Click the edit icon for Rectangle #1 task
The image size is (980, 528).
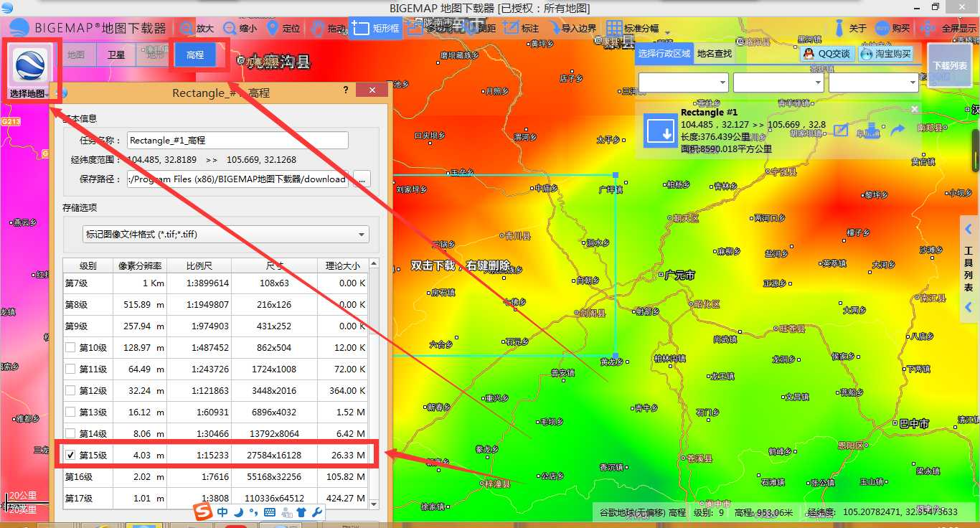pos(841,131)
